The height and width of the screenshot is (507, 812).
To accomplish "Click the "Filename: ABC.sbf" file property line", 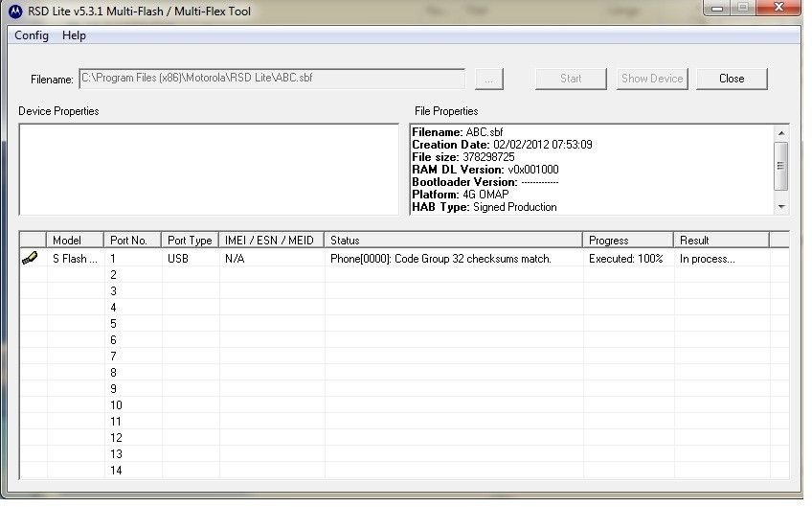I will coord(458,132).
